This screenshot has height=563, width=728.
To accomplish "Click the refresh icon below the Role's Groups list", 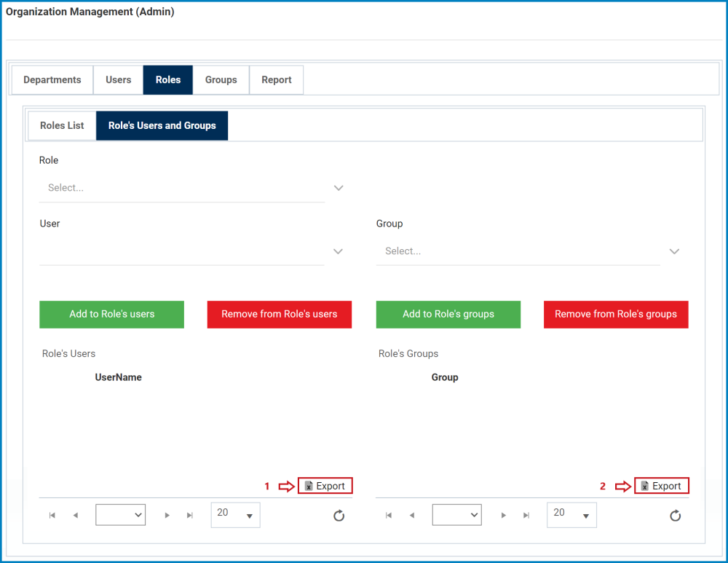I will point(675,516).
